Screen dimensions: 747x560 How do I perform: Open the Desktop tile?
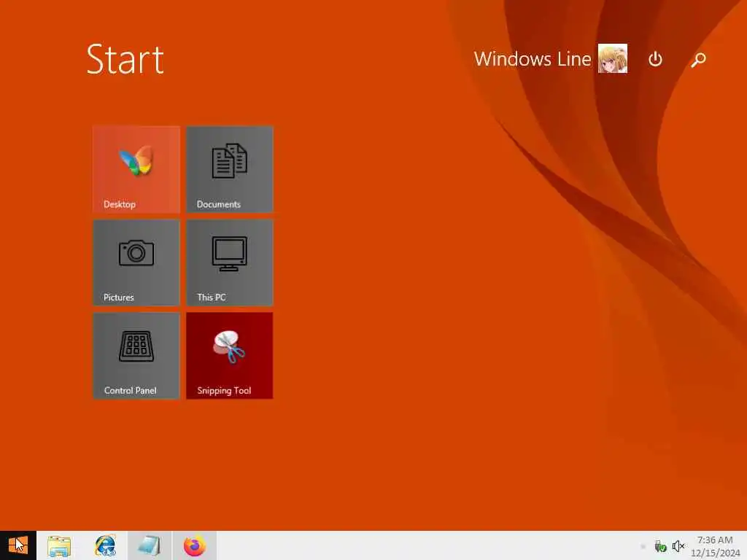click(x=136, y=169)
